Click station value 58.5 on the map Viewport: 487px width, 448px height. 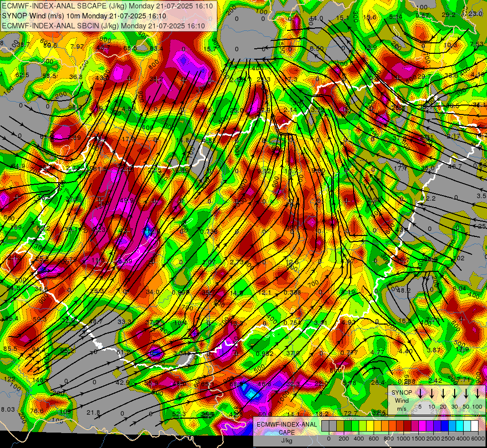pyautogui.click(x=49, y=76)
